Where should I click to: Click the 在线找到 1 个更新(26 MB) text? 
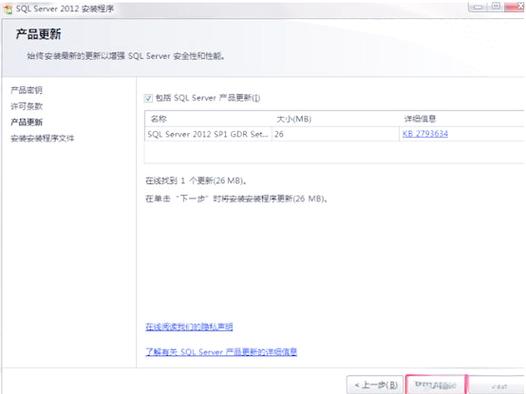pos(197,181)
